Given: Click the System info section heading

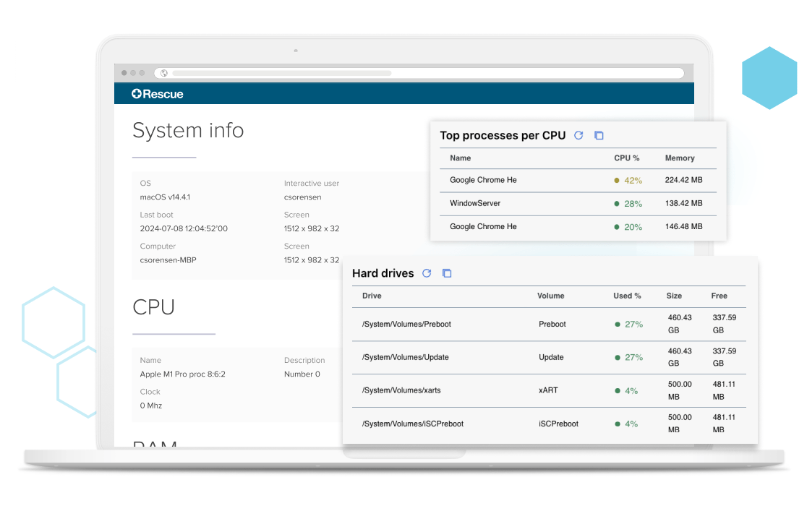Looking at the screenshot, I should click(x=188, y=131).
